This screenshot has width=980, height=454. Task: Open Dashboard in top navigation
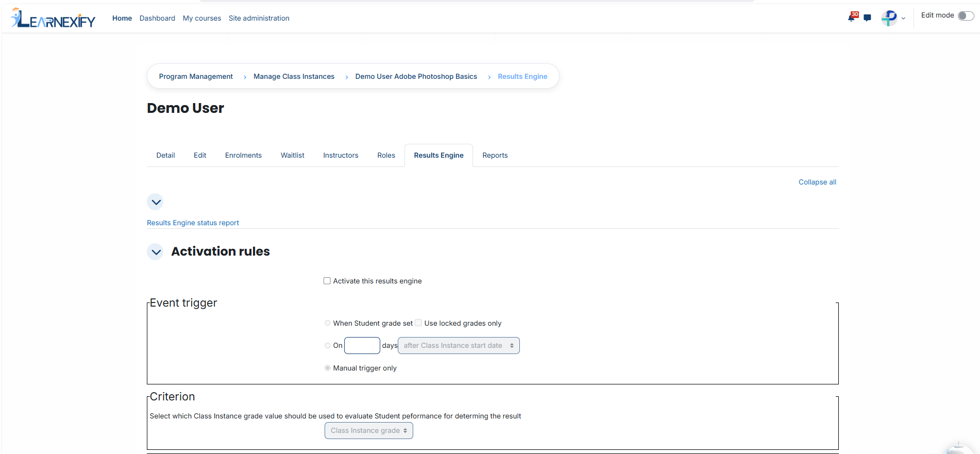157,18
